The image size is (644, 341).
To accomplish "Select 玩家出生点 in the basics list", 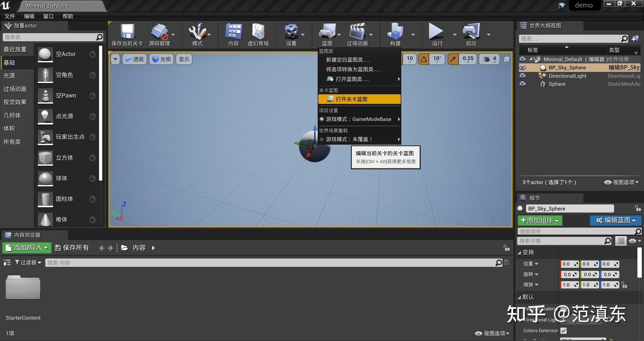I will click(x=70, y=137).
